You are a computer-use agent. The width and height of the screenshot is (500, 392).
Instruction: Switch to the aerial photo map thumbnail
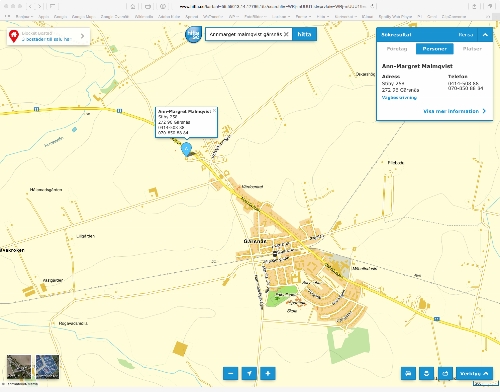[x=19, y=367]
